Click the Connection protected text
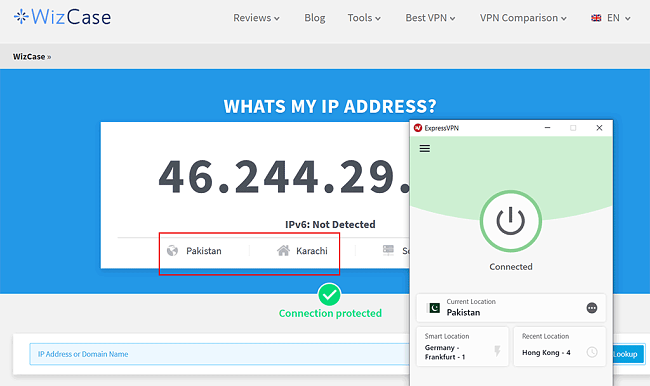 coord(330,313)
